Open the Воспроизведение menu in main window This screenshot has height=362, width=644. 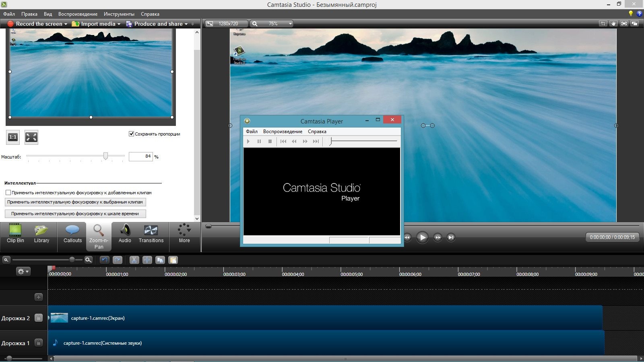(x=78, y=14)
